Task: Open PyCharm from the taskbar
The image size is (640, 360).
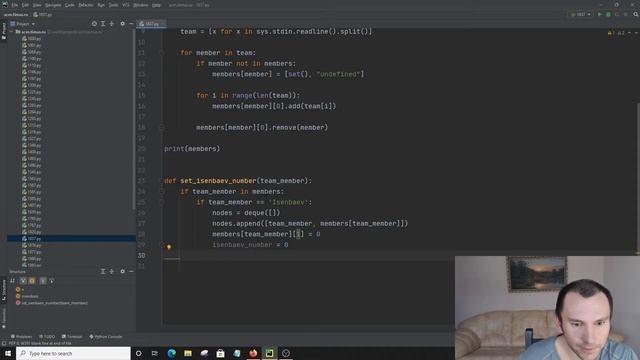Action: pos(269,353)
